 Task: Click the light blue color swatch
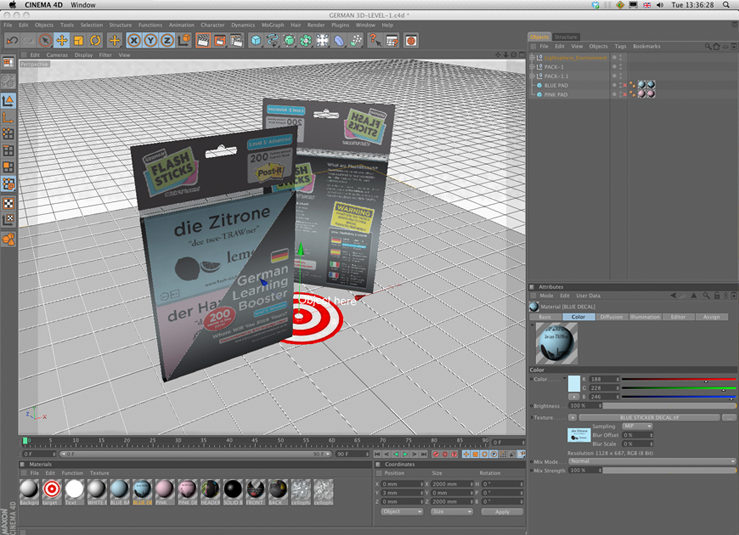click(574, 384)
